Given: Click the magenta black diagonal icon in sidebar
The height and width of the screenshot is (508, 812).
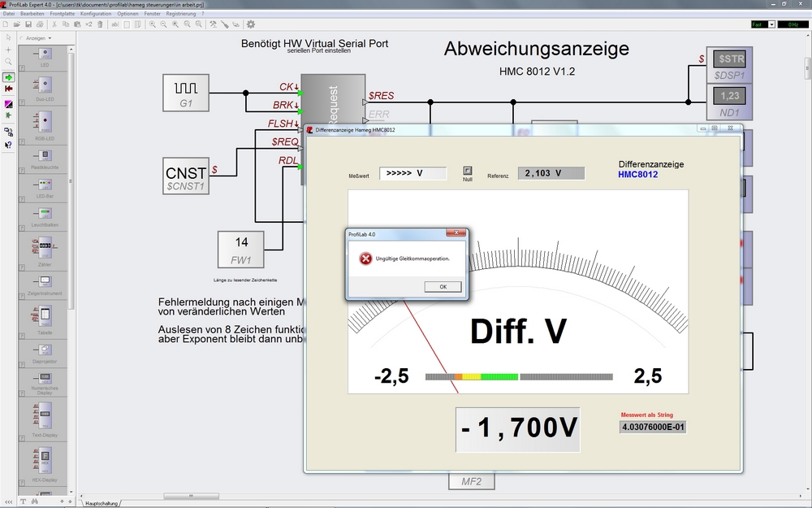Looking at the screenshot, I should tap(8, 104).
